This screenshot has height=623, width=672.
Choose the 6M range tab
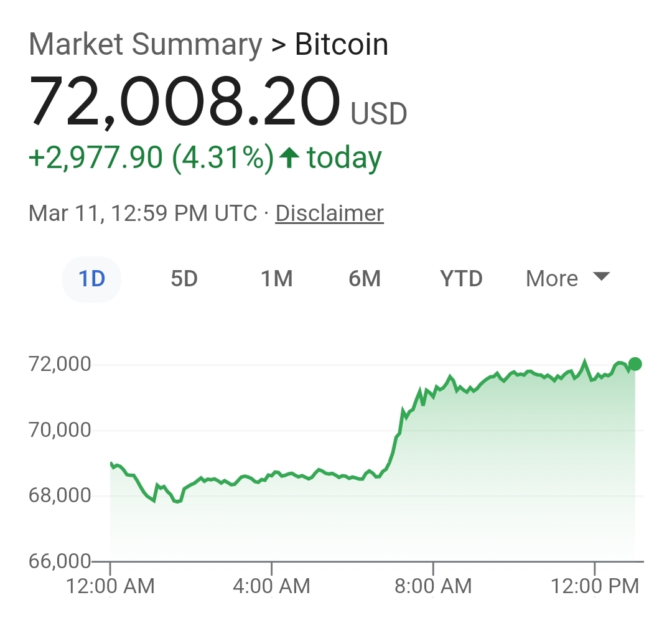coord(365,279)
